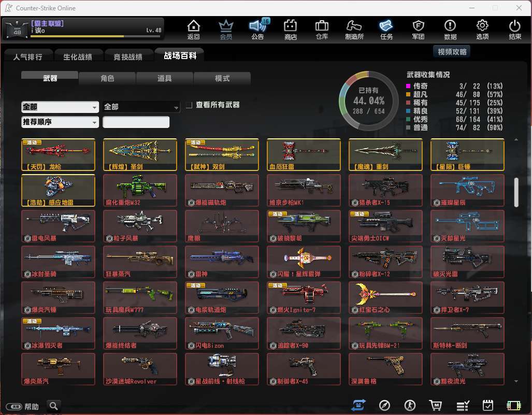Select the 战场百科 tab

[180, 55]
